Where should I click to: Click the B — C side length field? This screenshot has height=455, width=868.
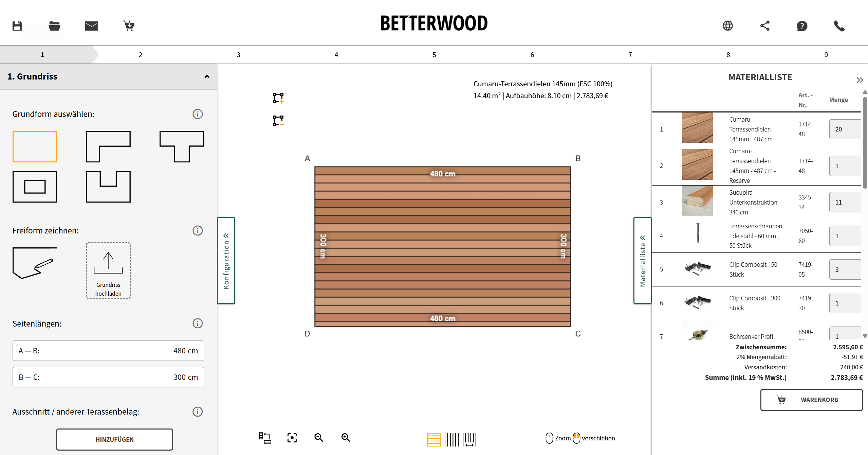(108, 377)
